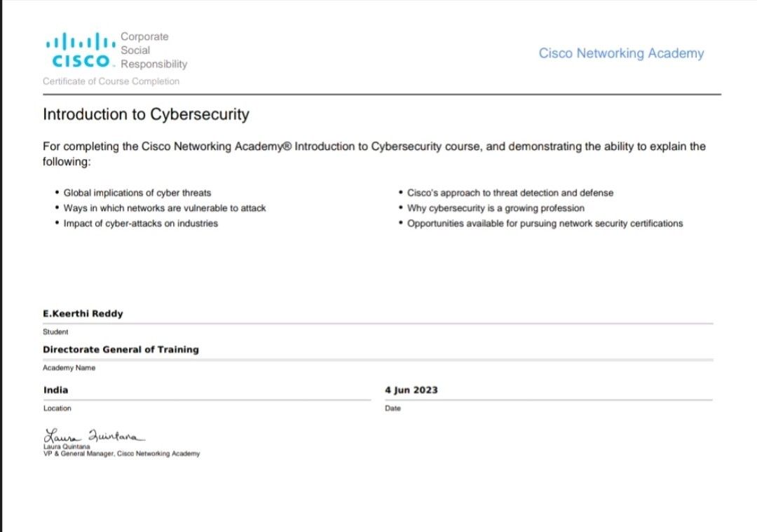Click Why cybersecurity is a growing profession

(x=495, y=208)
